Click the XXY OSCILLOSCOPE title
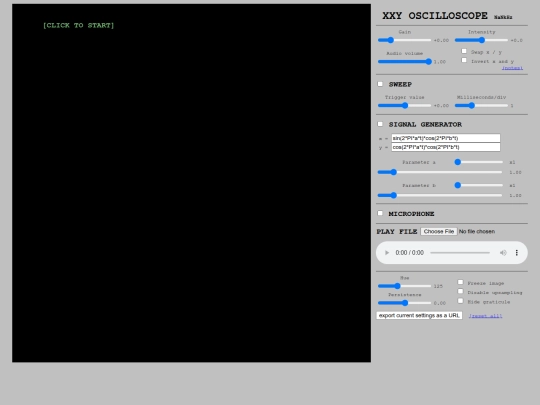Screen dimensions: 540x405 click(x=435, y=16)
